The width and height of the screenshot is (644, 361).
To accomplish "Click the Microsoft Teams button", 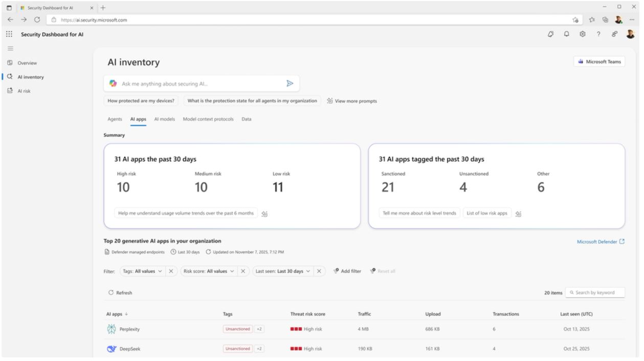I will (599, 62).
